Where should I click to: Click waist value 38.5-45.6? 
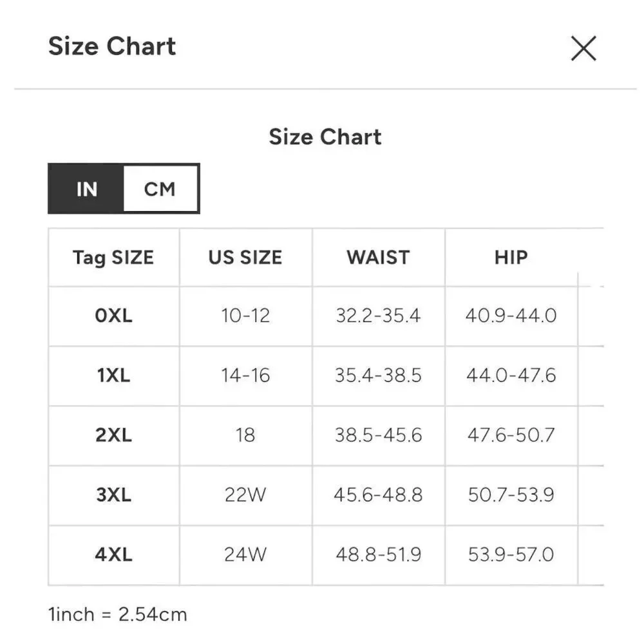(378, 435)
